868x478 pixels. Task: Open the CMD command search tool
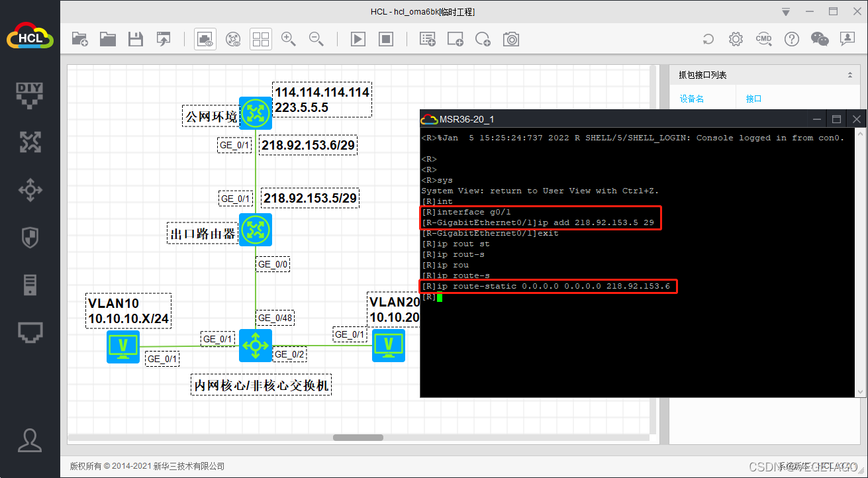point(763,39)
